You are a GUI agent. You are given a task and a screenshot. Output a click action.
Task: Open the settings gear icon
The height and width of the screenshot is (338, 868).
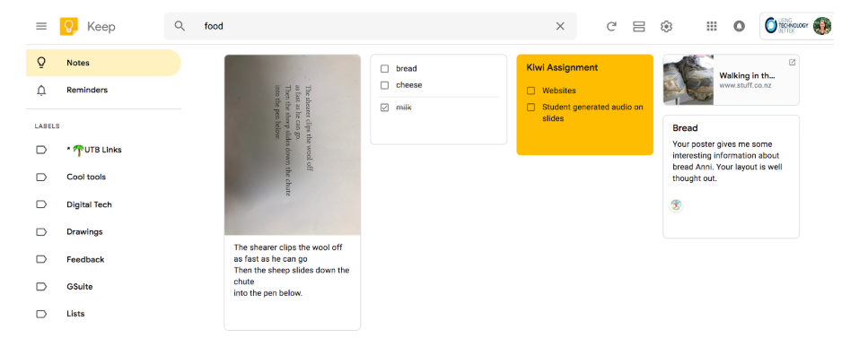(x=667, y=26)
